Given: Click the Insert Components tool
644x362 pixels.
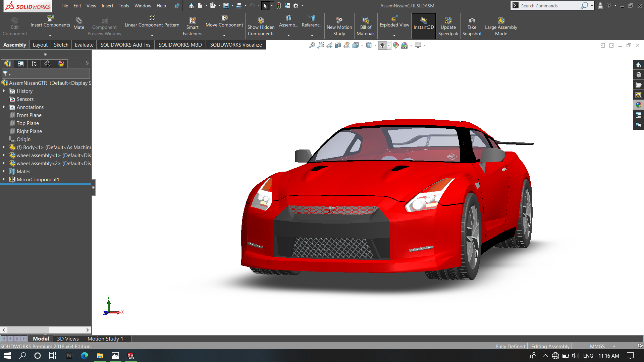Looking at the screenshot, I should tap(50, 21).
